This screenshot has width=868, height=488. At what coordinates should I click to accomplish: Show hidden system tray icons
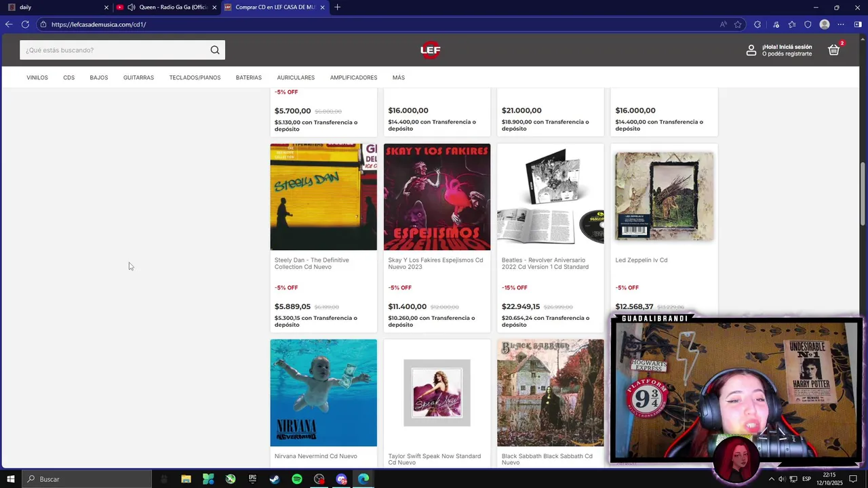771,479
